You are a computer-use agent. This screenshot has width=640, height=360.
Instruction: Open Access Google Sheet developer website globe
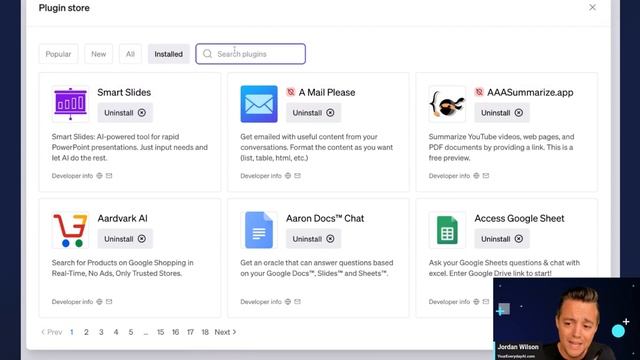coord(476,302)
